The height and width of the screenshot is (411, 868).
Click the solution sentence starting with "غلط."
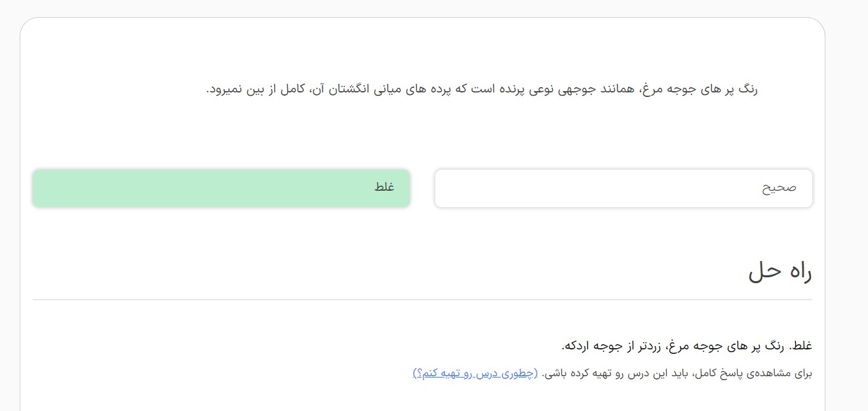tap(686, 345)
